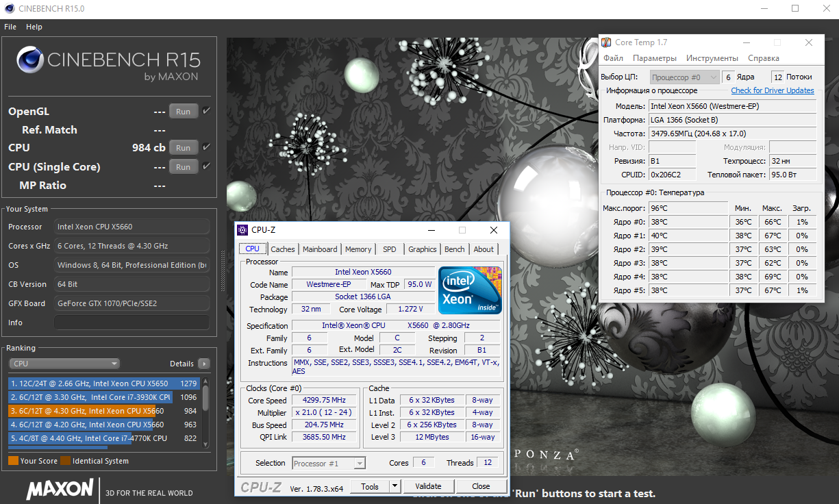Click the MAXON logo at bottom left

click(60, 489)
